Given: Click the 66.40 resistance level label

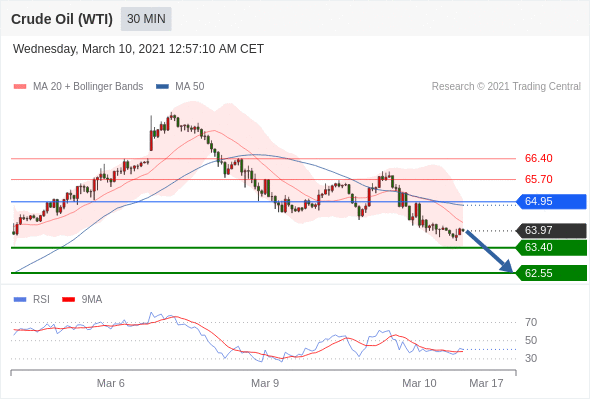Looking at the screenshot, I should tap(538, 158).
